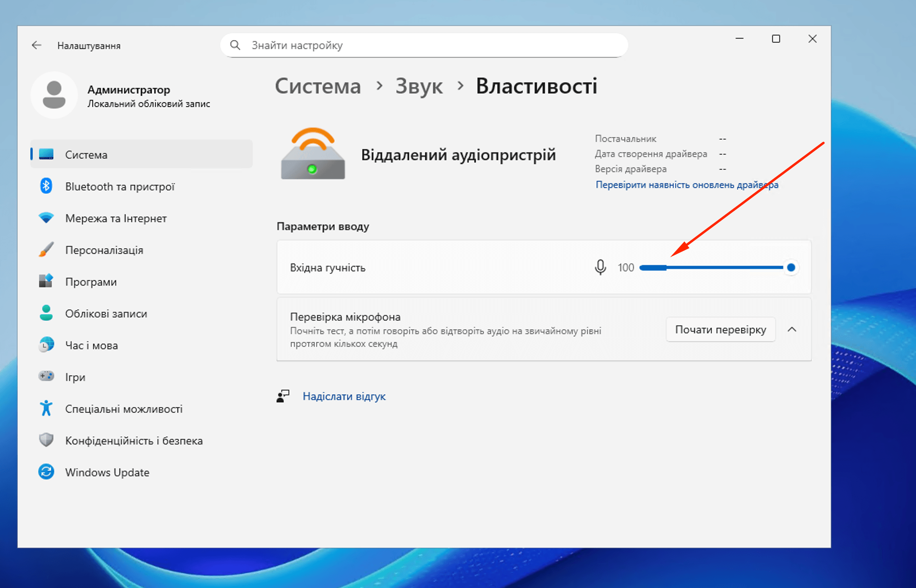Maximize the Settings window
Viewport: 916px width, 588px height.
(x=776, y=39)
